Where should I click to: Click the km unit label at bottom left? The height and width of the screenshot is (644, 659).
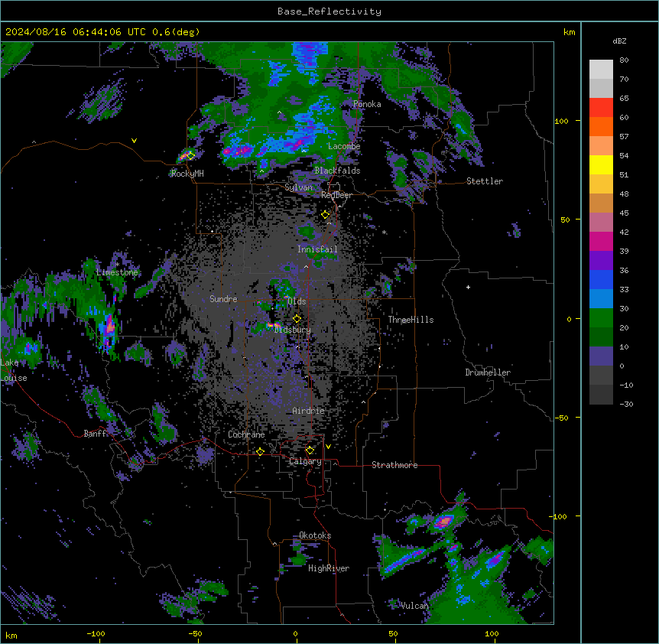click(11, 636)
